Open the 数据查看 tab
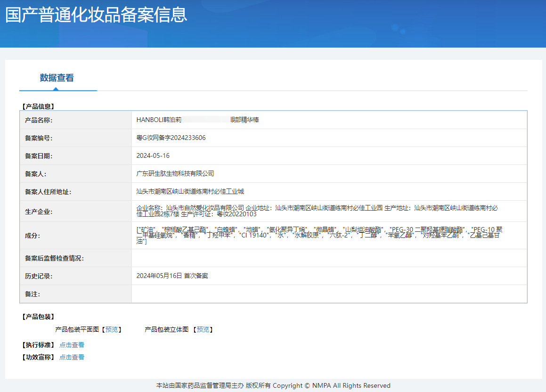This screenshot has height=392, width=546. (x=57, y=78)
